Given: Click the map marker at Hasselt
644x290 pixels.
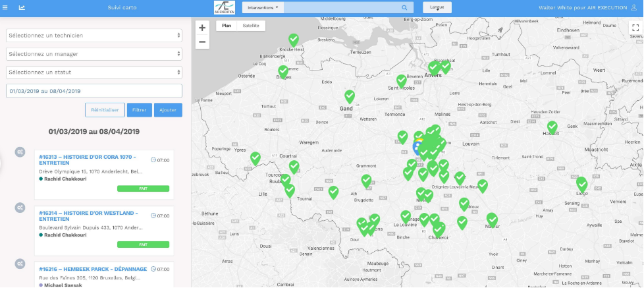Looking at the screenshot, I should click(552, 127).
